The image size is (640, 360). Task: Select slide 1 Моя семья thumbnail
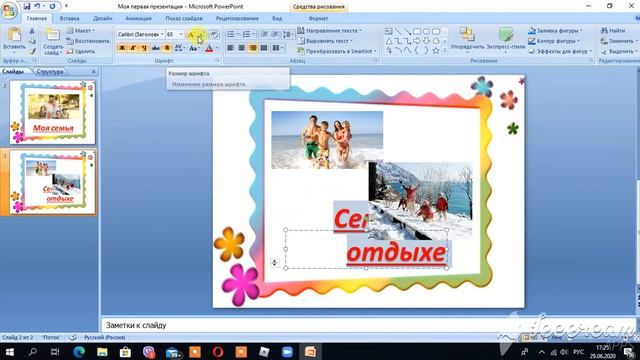click(53, 112)
